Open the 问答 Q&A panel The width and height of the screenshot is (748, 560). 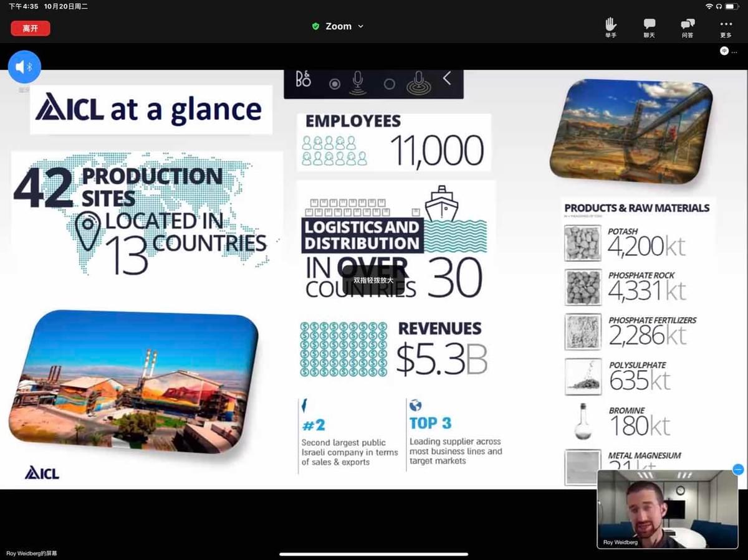coord(688,28)
